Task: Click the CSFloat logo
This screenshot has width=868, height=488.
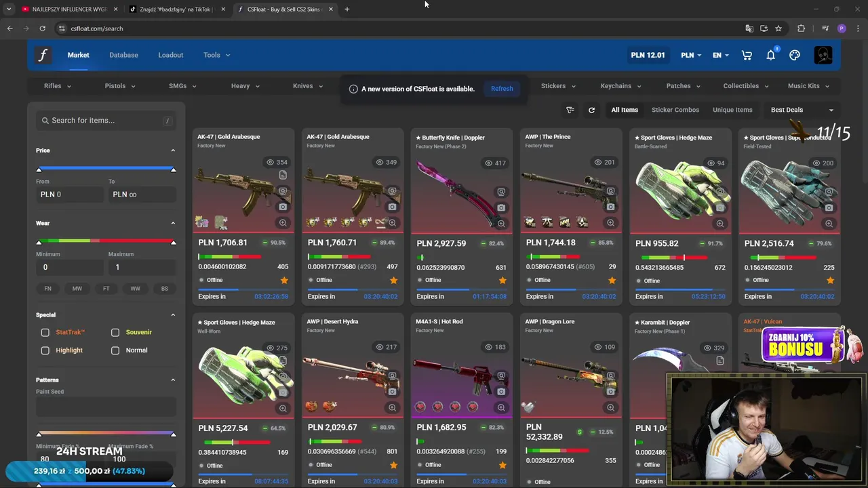Action: click(43, 55)
